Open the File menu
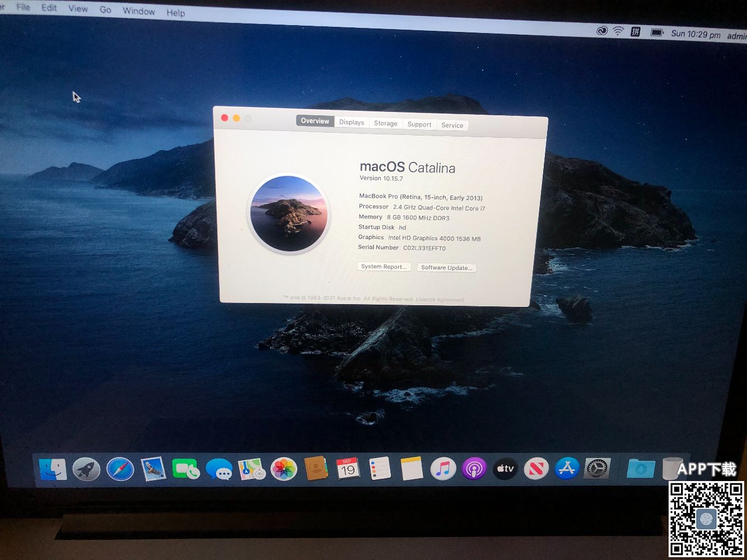Viewport: 747px width, 560px height. point(24,7)
